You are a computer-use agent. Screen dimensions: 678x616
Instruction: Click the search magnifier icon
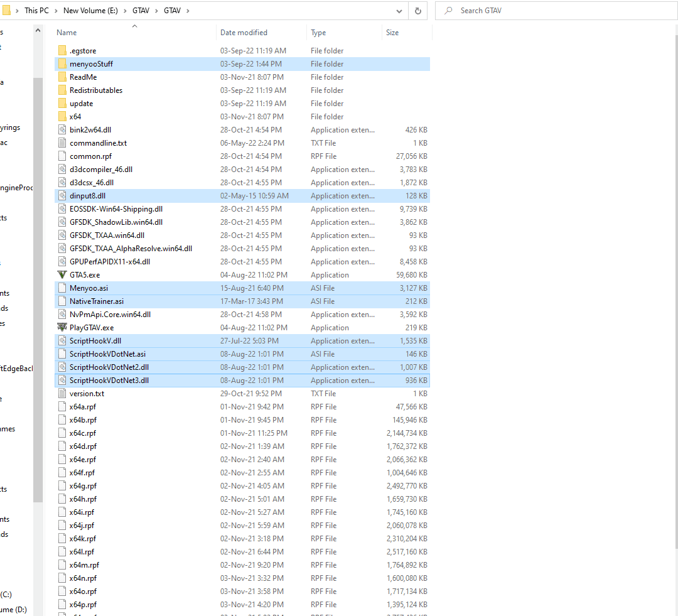click(x=448, y=11)
